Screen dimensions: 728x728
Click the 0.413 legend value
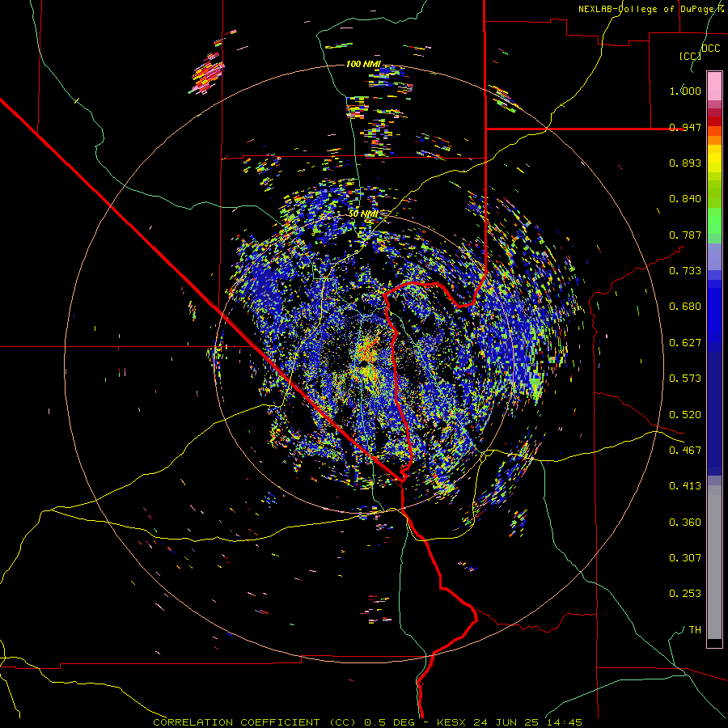tap(685, 486)
